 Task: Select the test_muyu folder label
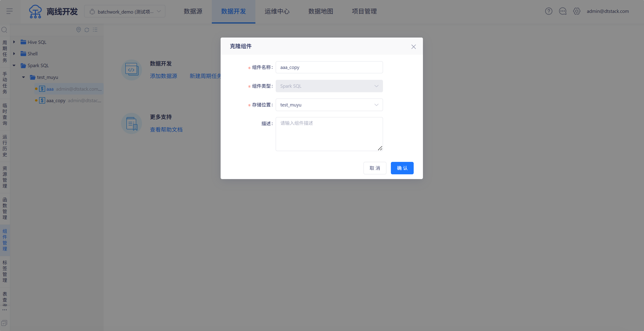47,77
